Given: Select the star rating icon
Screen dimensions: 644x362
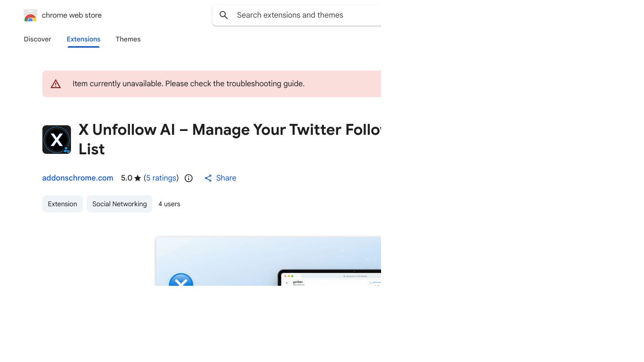Looking at the screenshot, I should [138, 178].
